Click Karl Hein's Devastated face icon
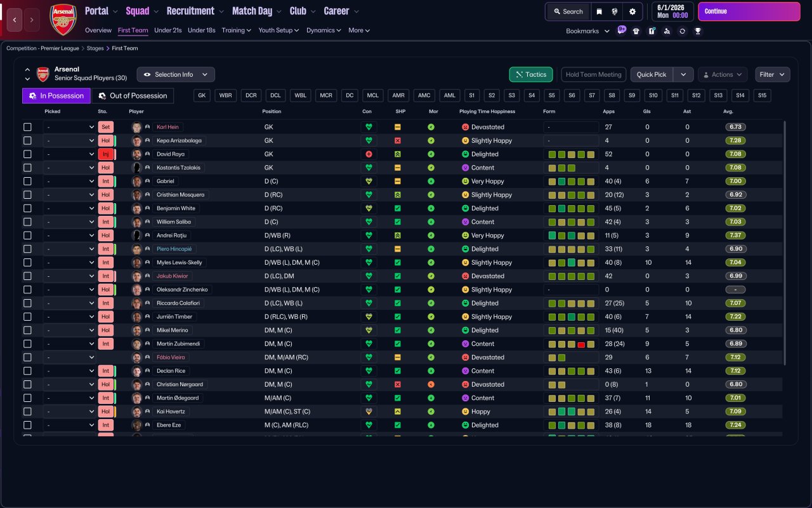Image resolution: width=812 pixels, height=508 pixels. (x=465, y=127)
